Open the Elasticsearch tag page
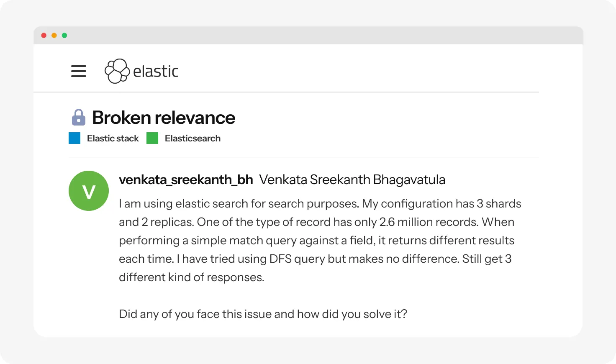616x364 pixels. point(192,138)
